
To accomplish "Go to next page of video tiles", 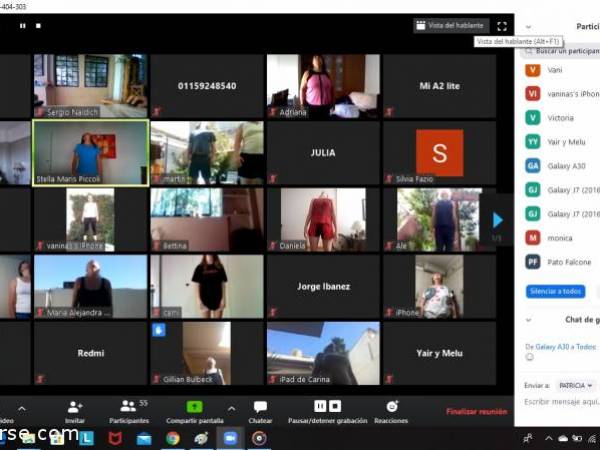I will click(497, 220).
